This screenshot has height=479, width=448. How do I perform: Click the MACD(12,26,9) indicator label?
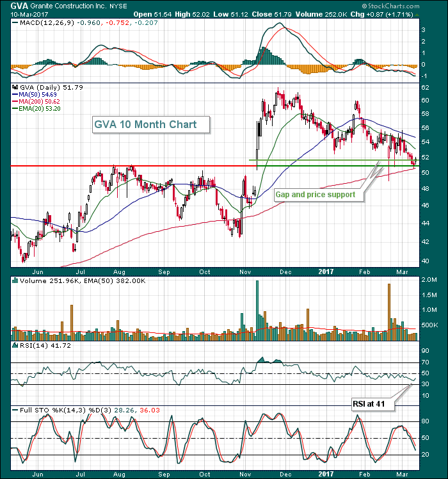click(47, 22)
